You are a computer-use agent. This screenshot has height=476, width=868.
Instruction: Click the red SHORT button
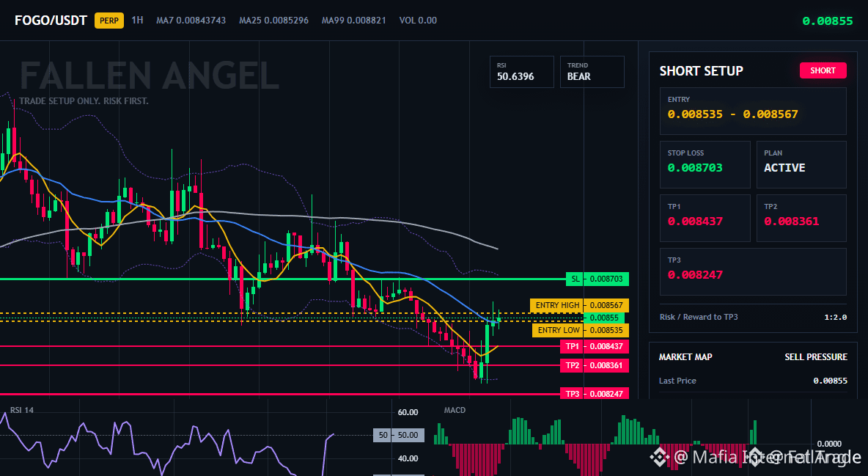click(823, 70)
